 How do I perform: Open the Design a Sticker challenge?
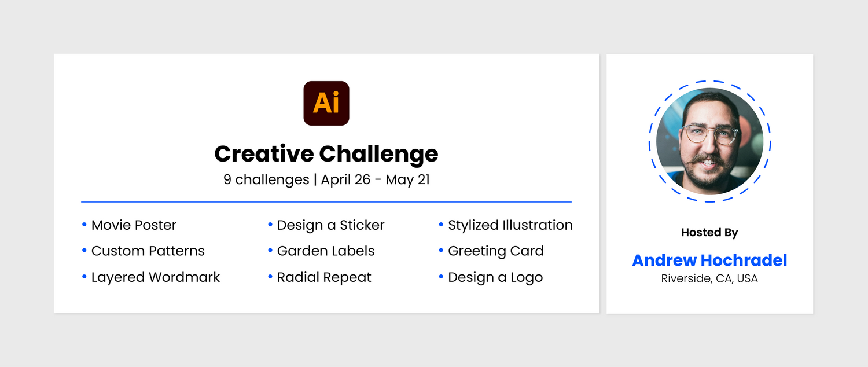[330, 225]
